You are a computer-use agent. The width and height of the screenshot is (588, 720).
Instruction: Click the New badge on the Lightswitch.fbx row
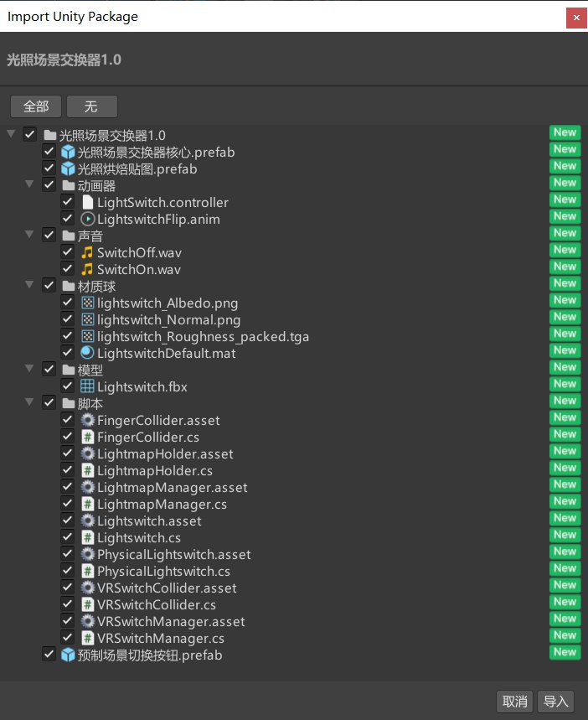565,384
